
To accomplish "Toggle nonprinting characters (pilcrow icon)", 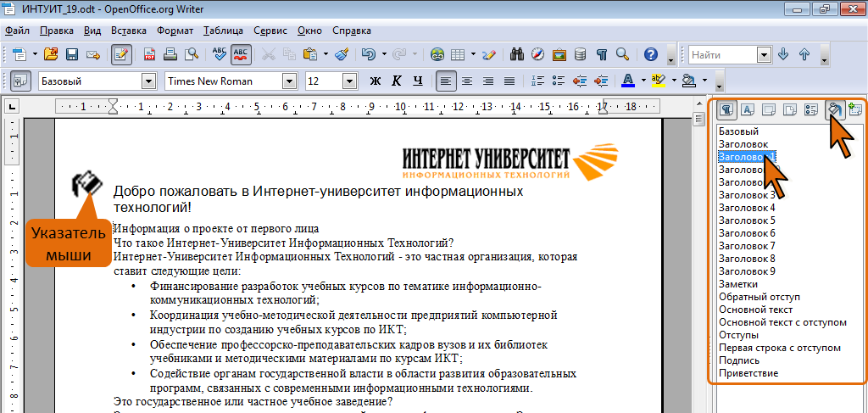I will point(602,54).
